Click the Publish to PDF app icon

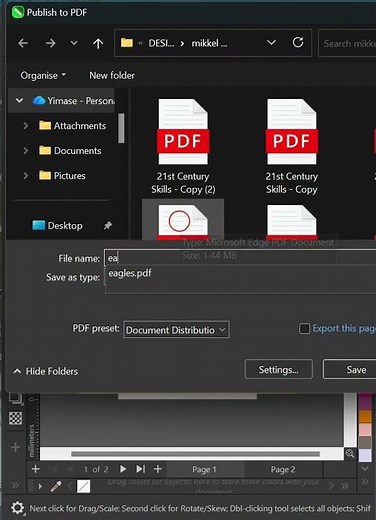click(x=17, y=12)
